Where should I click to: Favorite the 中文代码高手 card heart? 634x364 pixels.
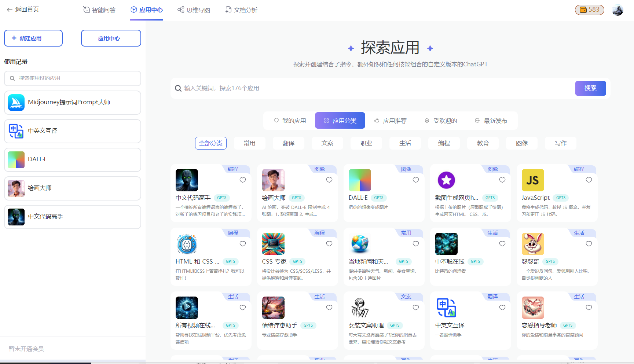tap(243, 180)
